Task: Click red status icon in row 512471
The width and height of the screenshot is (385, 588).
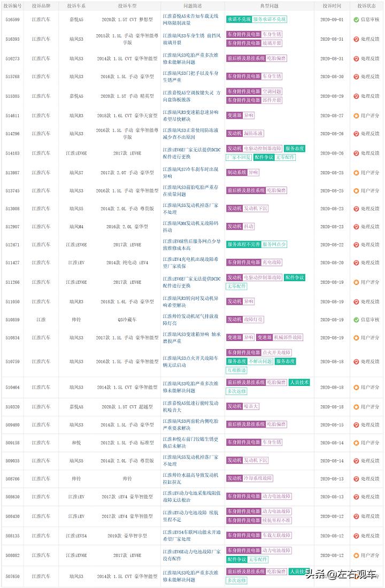Action: coord(356,244)
